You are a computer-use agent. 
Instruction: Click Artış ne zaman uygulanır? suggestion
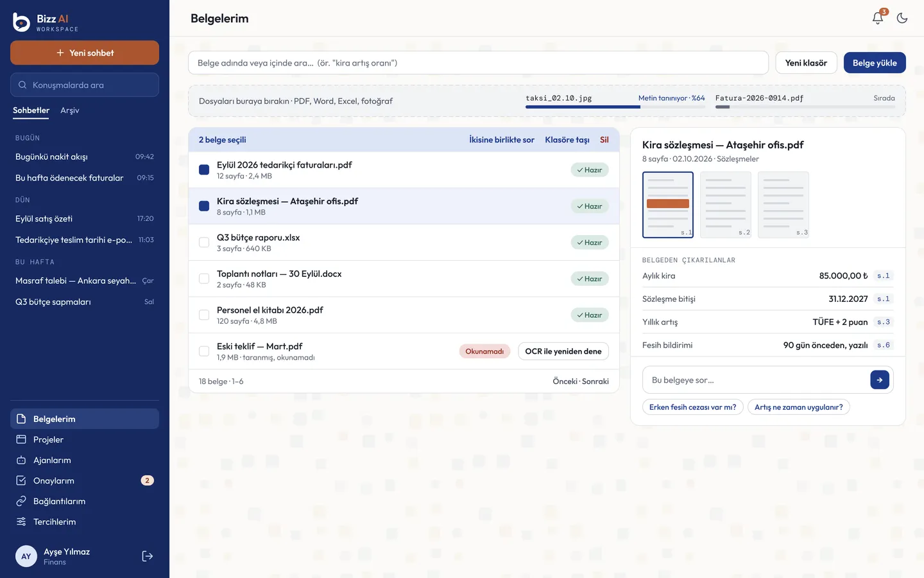coord(799,407)
